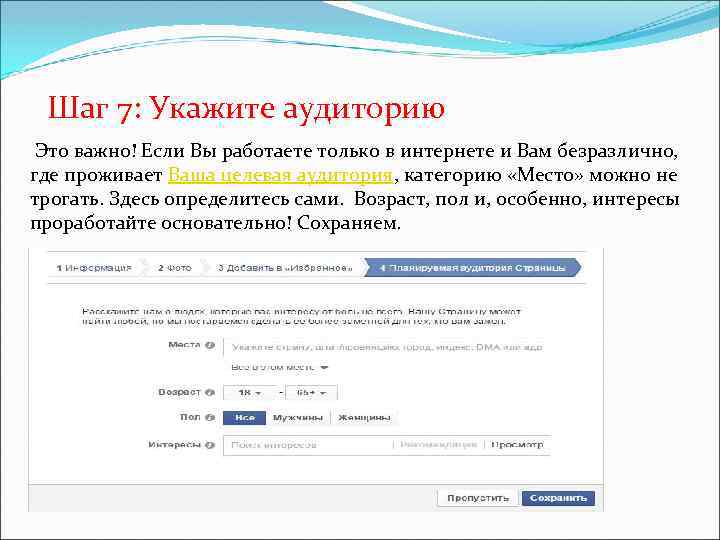Image resolution: width=720 pixels, height=540 pixels.
Task: Select step 4 Планируемая аудитория Страницы
Action: tap(472, 268)
